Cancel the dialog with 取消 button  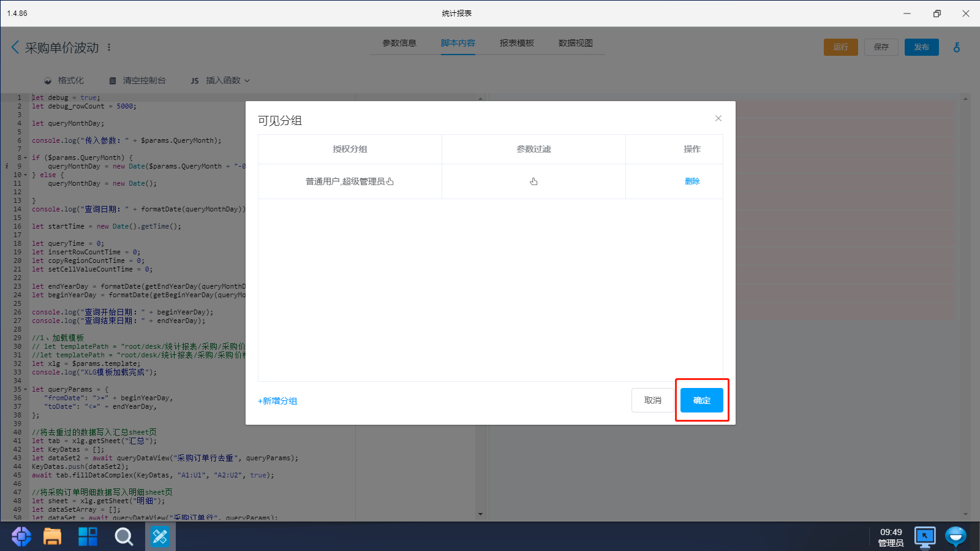(x=652, y=400)
